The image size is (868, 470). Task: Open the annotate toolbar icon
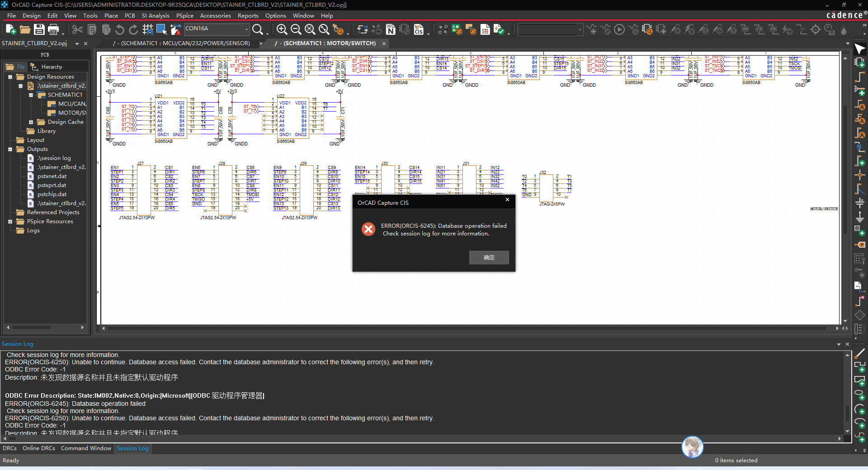point(362,30)
